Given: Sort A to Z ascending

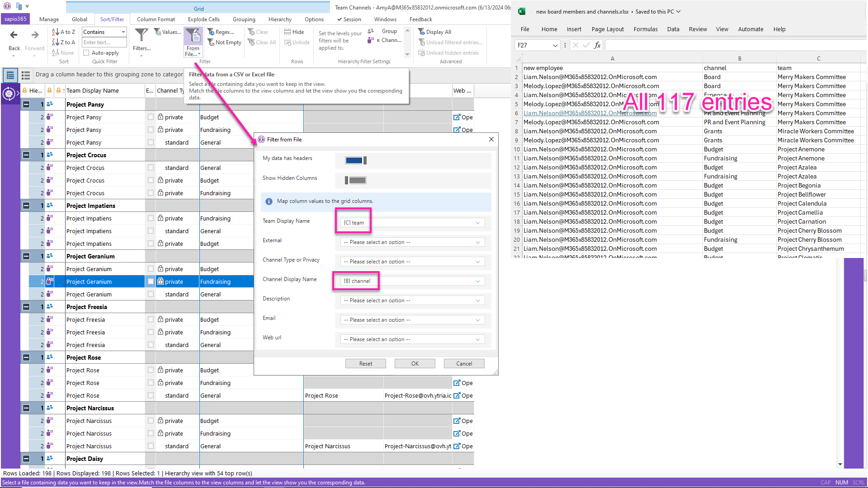Looking at the screenshot, I should (x=63, y=32).
